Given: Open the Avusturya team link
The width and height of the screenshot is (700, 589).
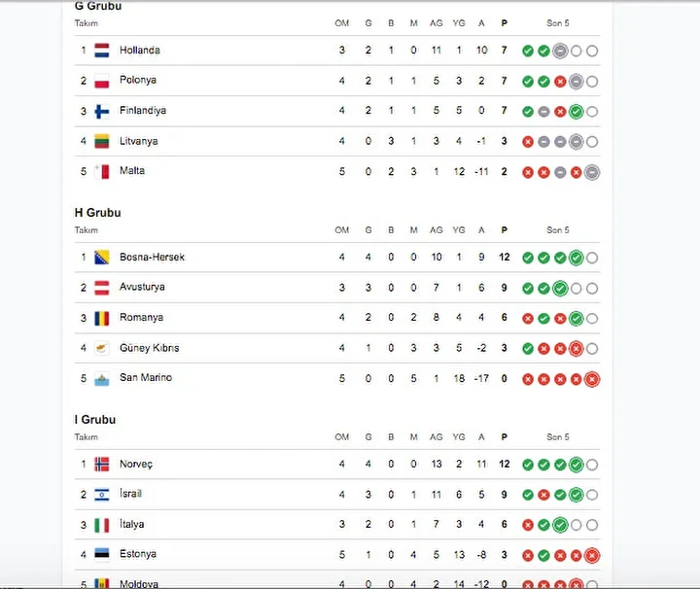Looking at the screenshot, I should [x=142, y=287].
